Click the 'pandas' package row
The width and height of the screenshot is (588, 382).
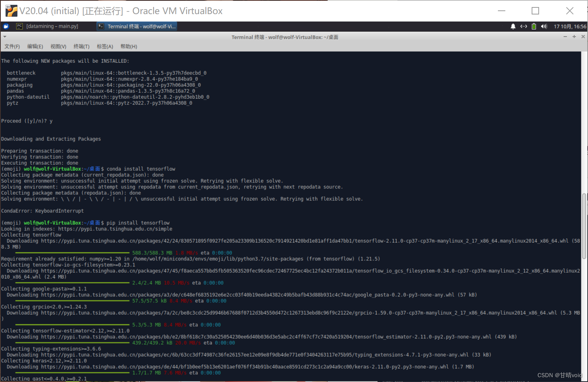click(x=101, y=91)
